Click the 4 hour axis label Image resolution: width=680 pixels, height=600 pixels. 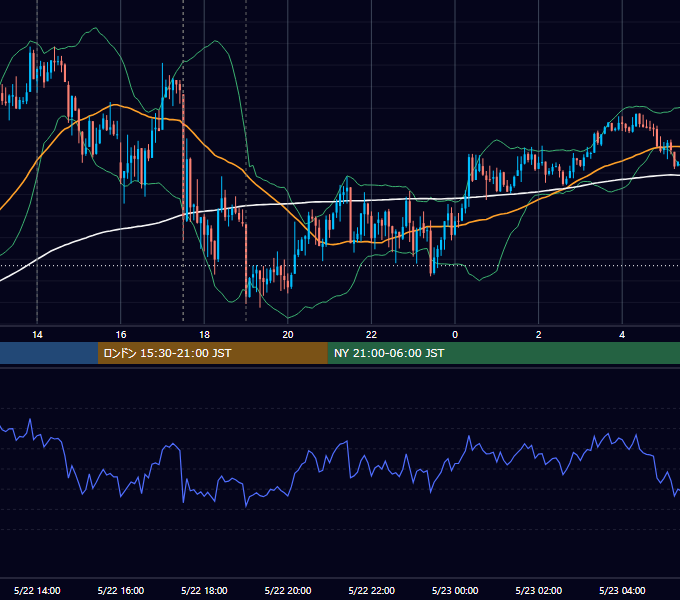pyautogui.click(x=622, y=335)
